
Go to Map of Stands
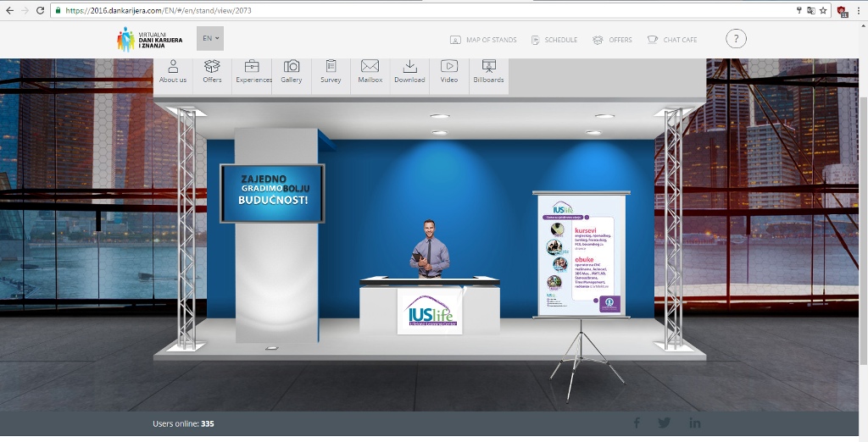pyautogui.click(x=483, y=40)
